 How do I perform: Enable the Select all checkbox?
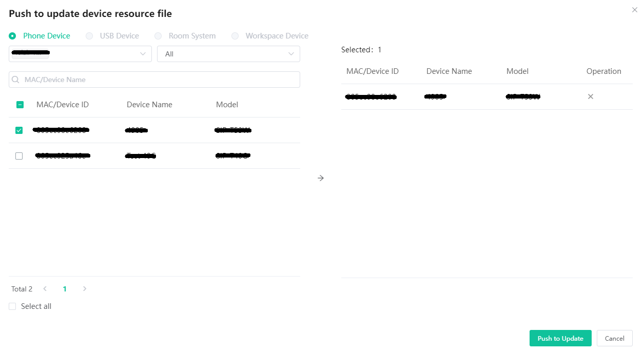[x=12, y=306]
